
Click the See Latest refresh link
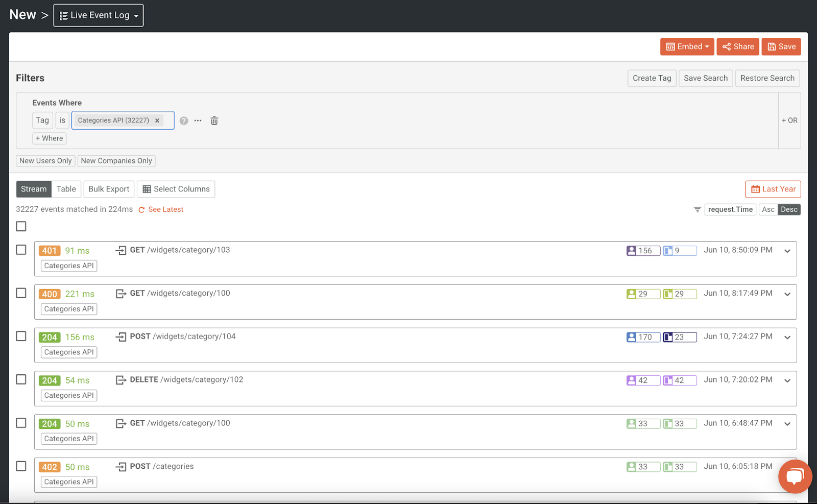tap(165, 209)
